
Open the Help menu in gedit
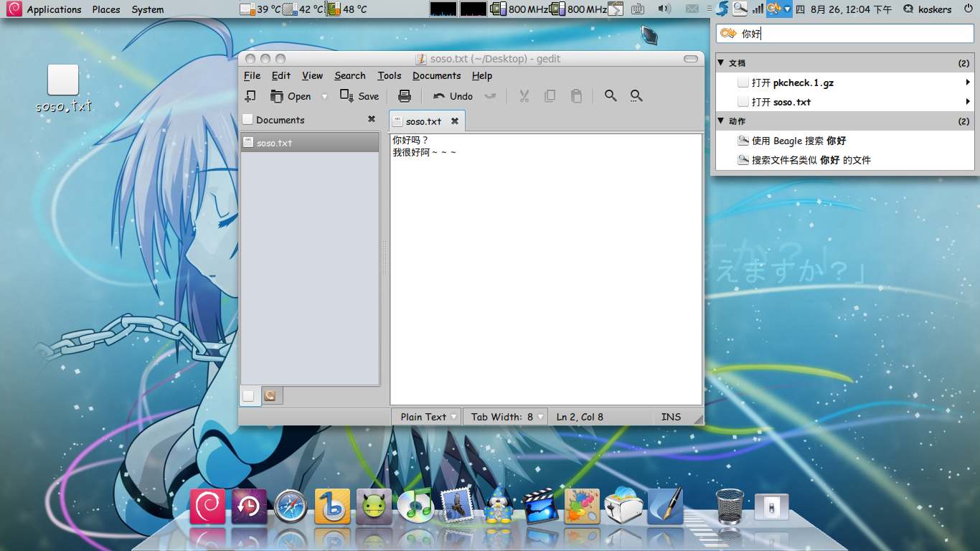(x=482, y=75)
